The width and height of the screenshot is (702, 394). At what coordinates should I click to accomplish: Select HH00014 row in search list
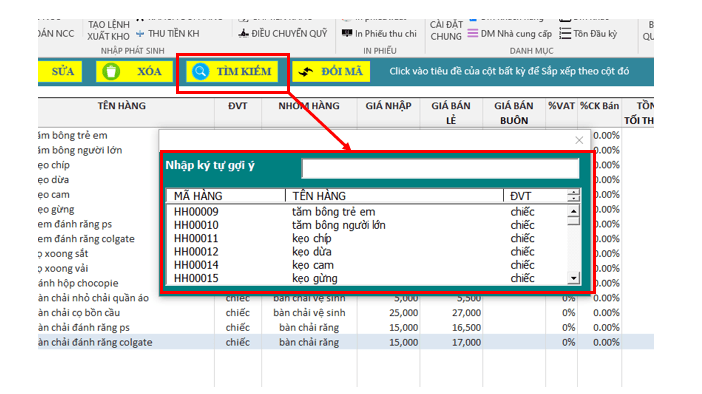coord(367,265)
